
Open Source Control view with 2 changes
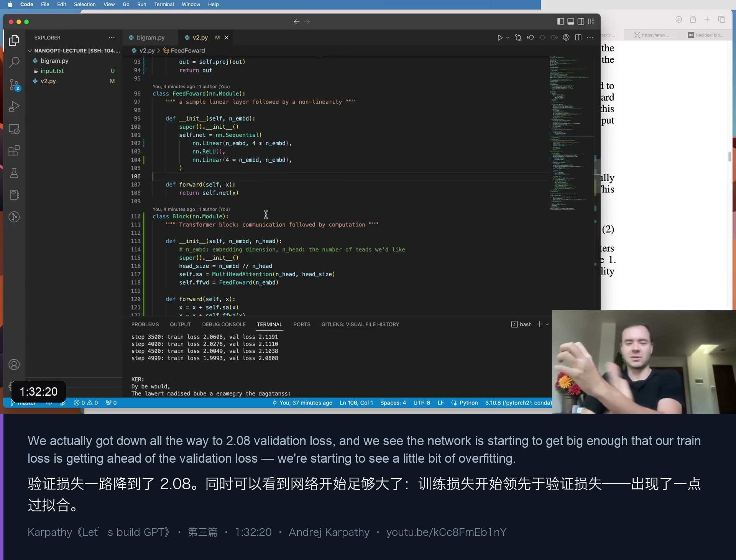(14, 84)
